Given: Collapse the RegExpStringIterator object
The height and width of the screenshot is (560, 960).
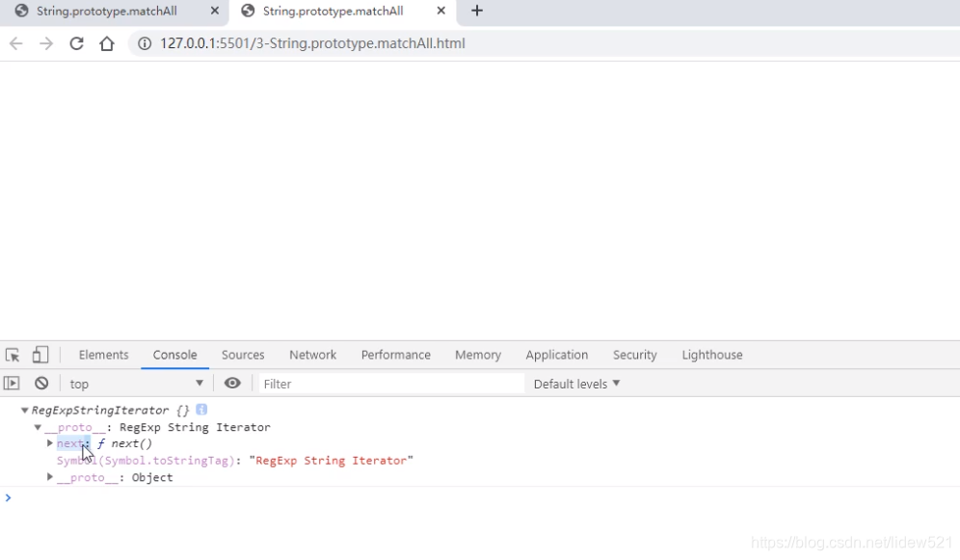Looking at the screenshot, I should click(24, 410).
